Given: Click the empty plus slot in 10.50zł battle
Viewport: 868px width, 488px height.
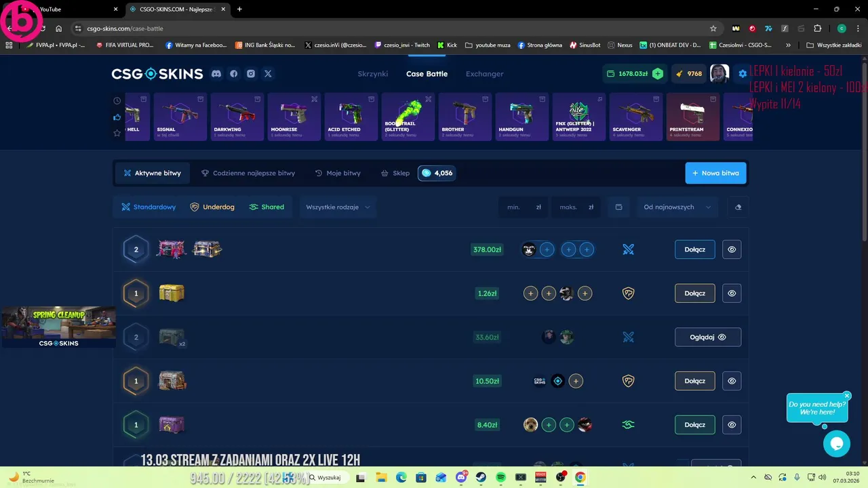Looking at the screenshot, I should (x=576, y=381).
